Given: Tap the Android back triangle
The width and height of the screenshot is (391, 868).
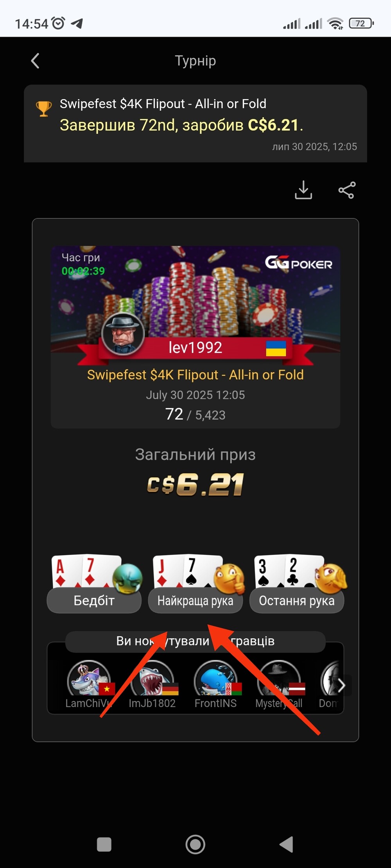Looking at the screenshot, I should (287, 845).
